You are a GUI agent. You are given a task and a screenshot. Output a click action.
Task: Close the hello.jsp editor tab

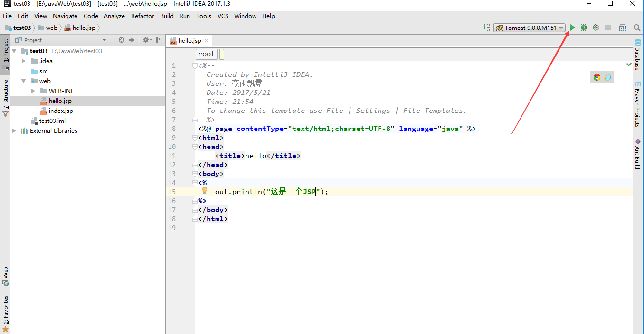[206, 41]
